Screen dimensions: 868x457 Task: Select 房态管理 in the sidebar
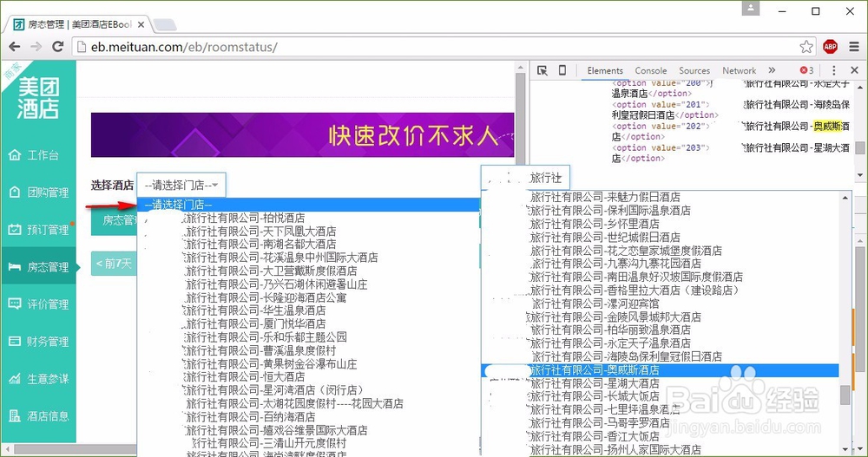point(39,266)
